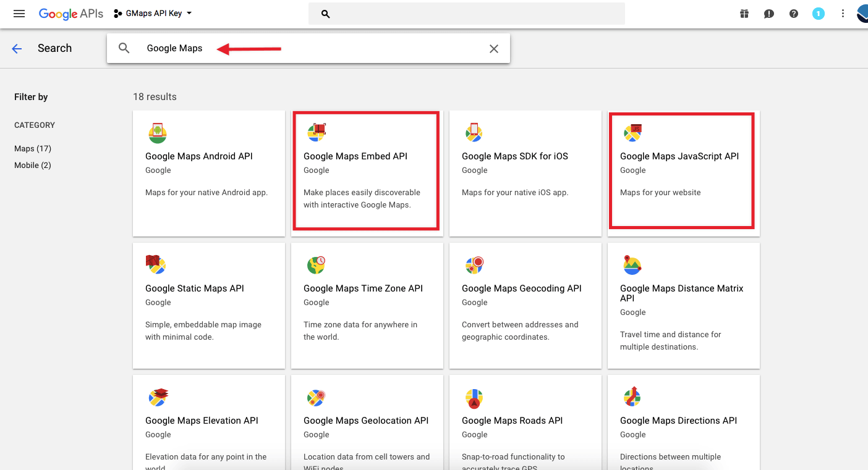The height and width of the screenshot is (470, 868).
Task: Go back using the blue arrow
Action: [x=17, y=49]
